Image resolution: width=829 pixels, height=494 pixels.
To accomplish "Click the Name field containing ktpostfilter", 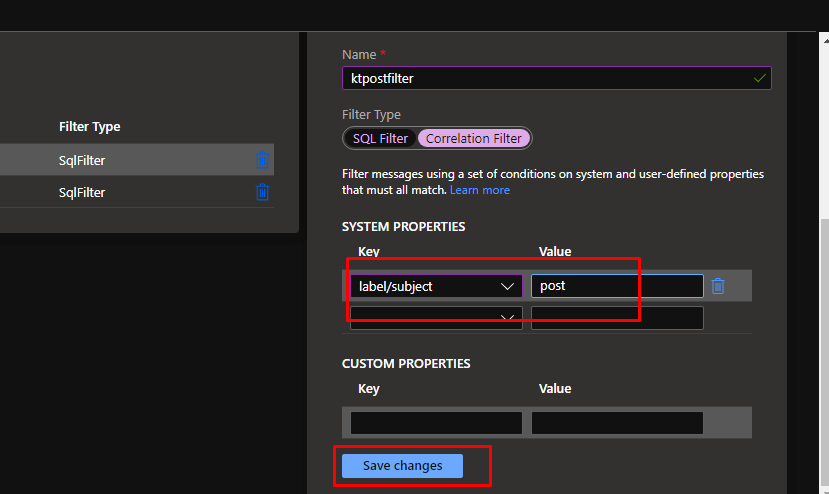I will tap(545, 78).
